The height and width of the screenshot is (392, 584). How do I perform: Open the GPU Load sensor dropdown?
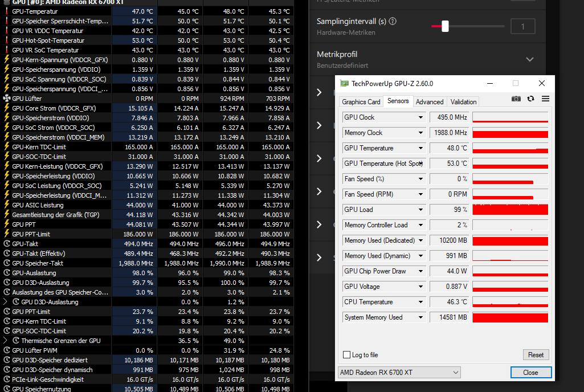[420, 210]
